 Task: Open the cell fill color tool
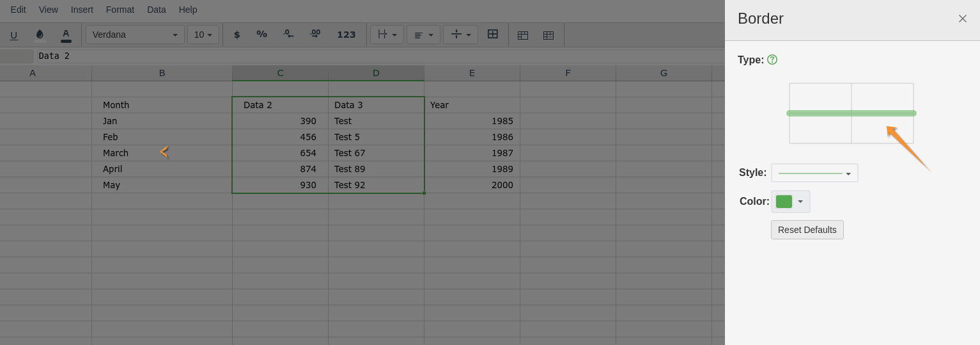pos(40,35)
